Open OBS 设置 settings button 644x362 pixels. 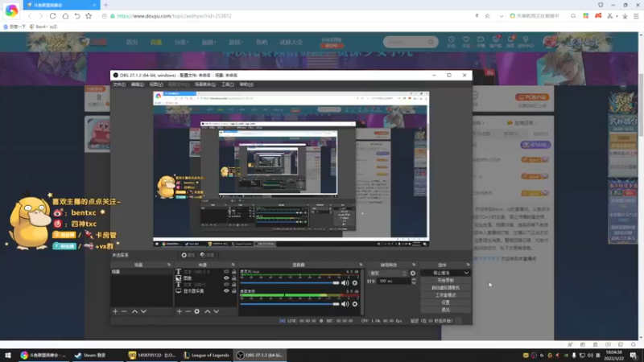(x=445, y=302)
